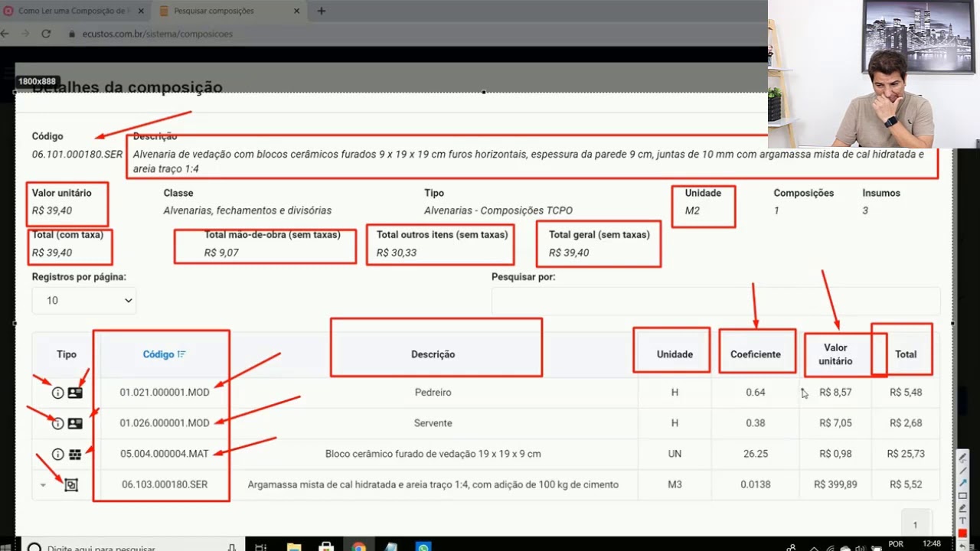
Task: Click Alvenarias - Composições TCPO type text
Action: click(498, 210)
